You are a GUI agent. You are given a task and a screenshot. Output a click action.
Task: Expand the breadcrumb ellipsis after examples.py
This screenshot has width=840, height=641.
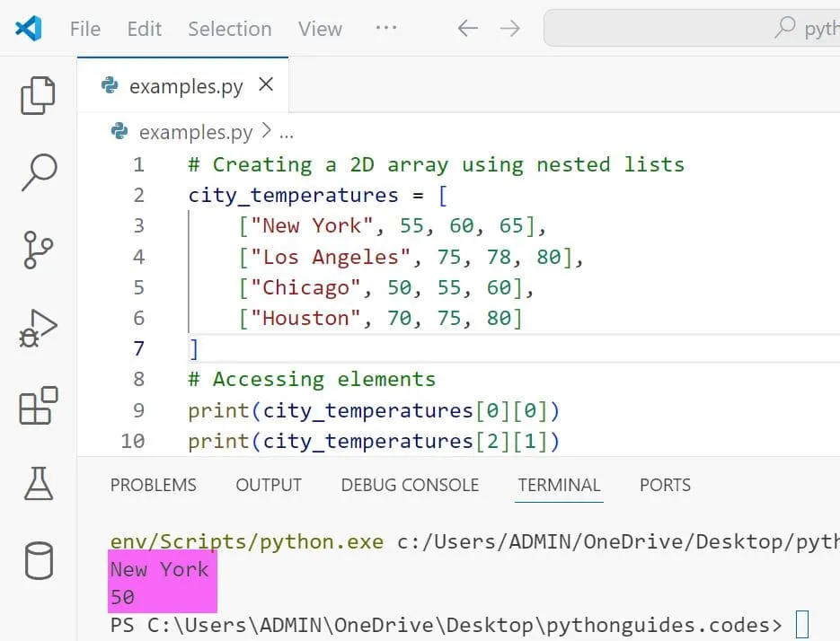click(x=287, y=133)
